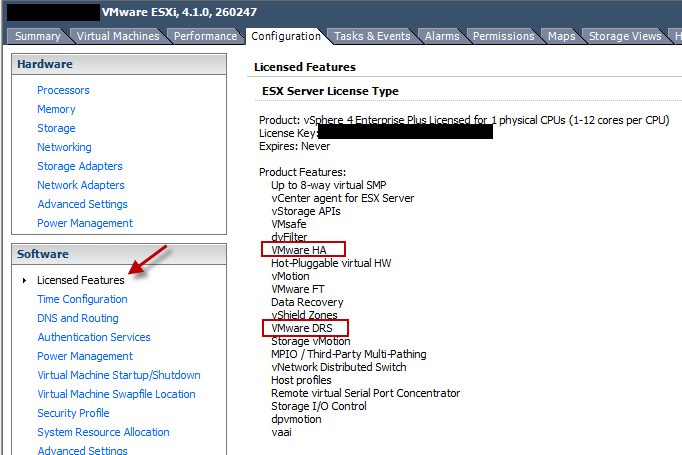This screenshot has height=455, width=682.
Task: Click the 'VMsafe' feature entry
Action: coord(288,224)
